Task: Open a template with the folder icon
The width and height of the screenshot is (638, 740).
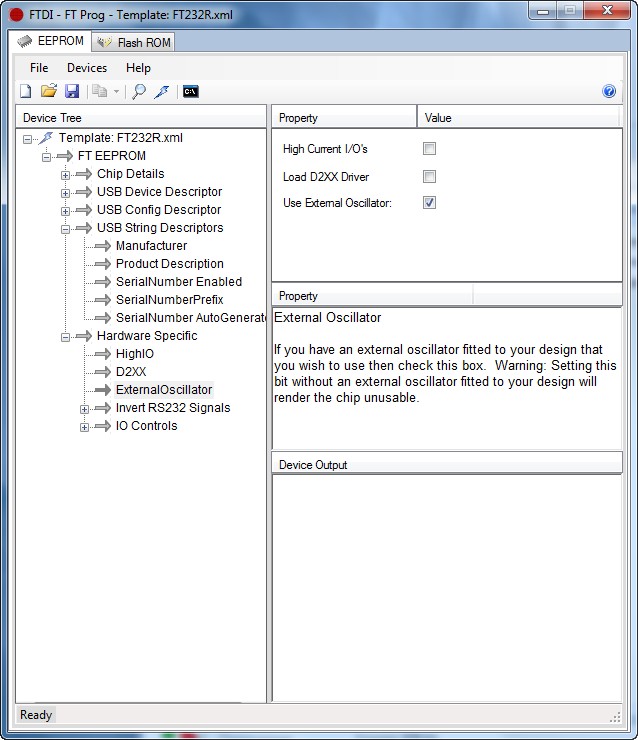Action: (49, 91)
